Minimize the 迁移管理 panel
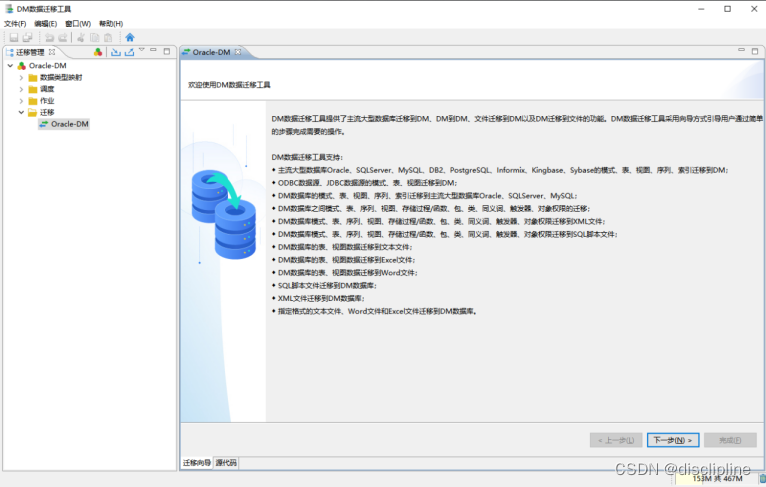Screen dimensions: 766x487 (153, 50)
